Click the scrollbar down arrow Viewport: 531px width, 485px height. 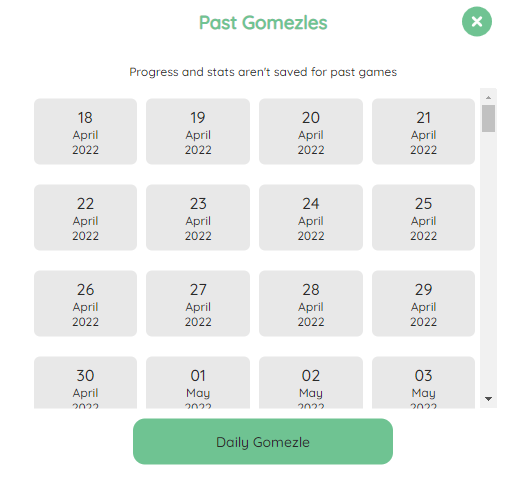[x=488, y=399]
